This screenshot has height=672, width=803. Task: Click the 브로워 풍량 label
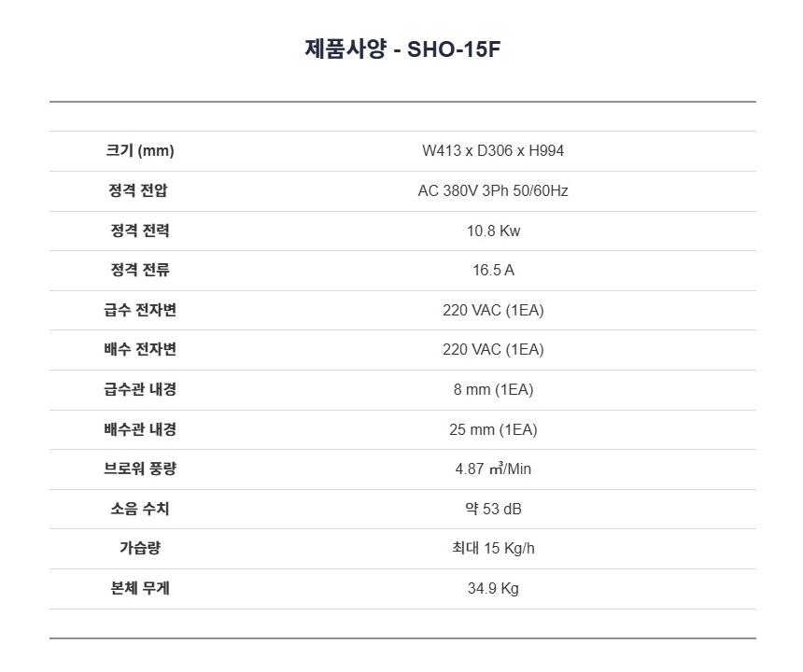click(x=140, y=469)
